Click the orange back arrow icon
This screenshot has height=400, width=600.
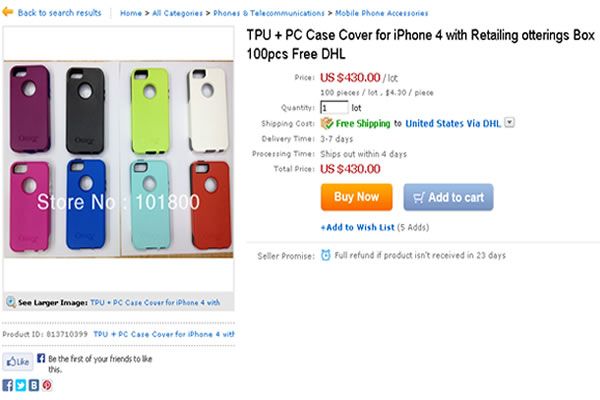[9, 13]
